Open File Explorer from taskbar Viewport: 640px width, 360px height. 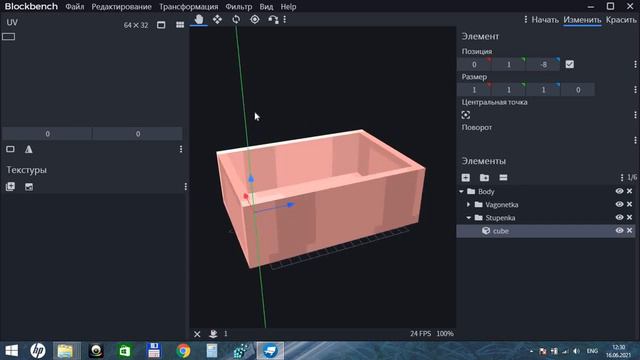[65, 351]
